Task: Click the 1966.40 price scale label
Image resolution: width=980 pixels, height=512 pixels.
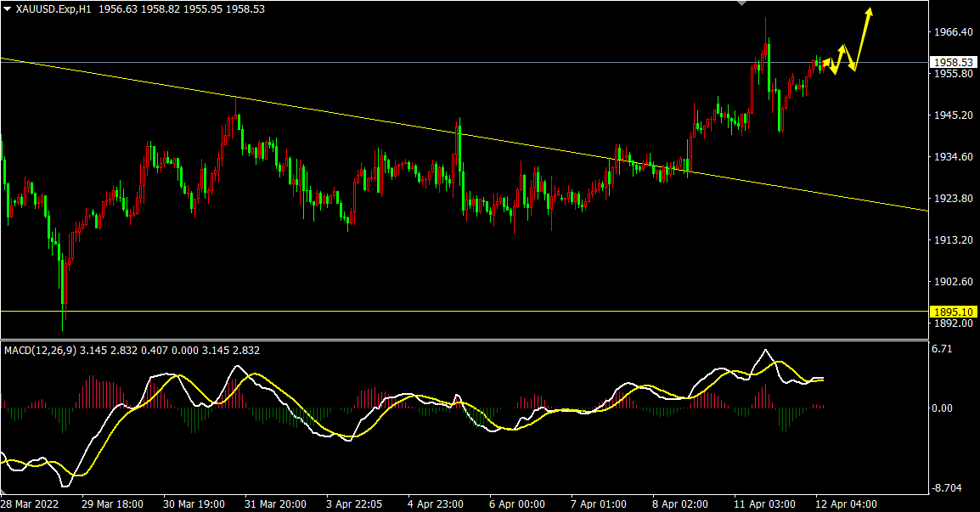Action: 952,32
